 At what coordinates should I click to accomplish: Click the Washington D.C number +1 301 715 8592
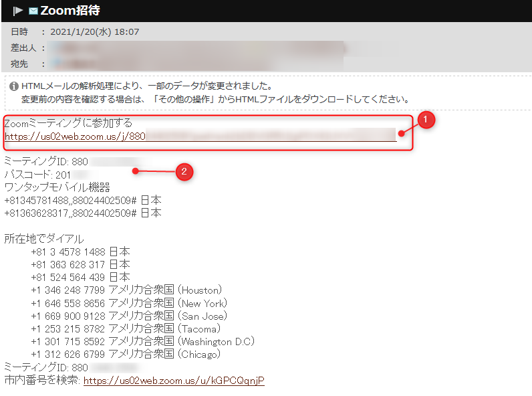tap(142, 341)
